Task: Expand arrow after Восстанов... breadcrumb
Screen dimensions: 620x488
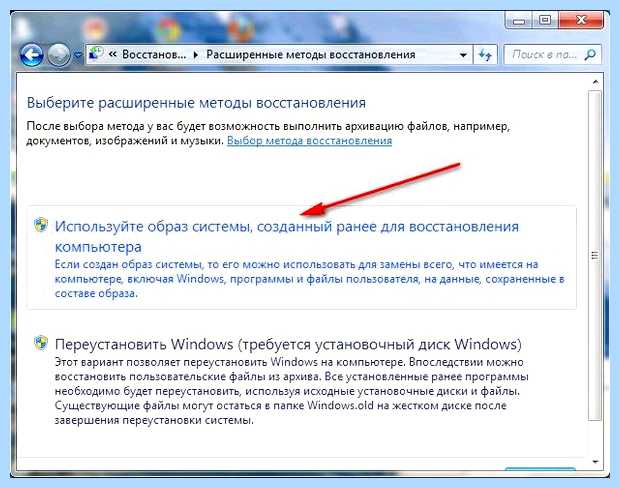Action: point(195,55)
